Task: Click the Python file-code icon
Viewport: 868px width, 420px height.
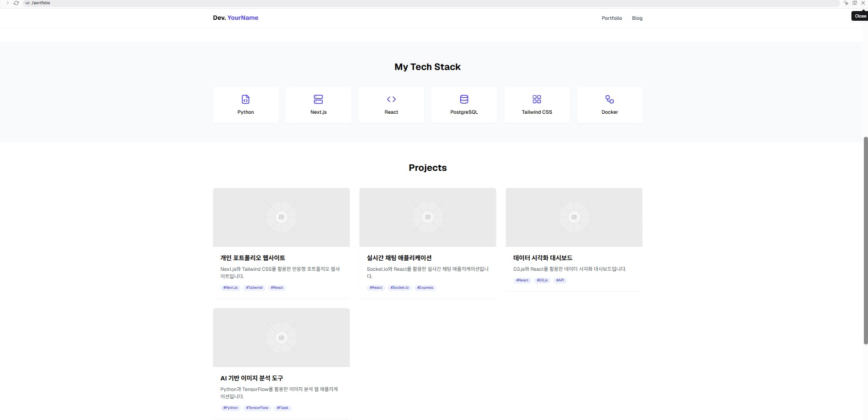Action: [x=245, y=99]
